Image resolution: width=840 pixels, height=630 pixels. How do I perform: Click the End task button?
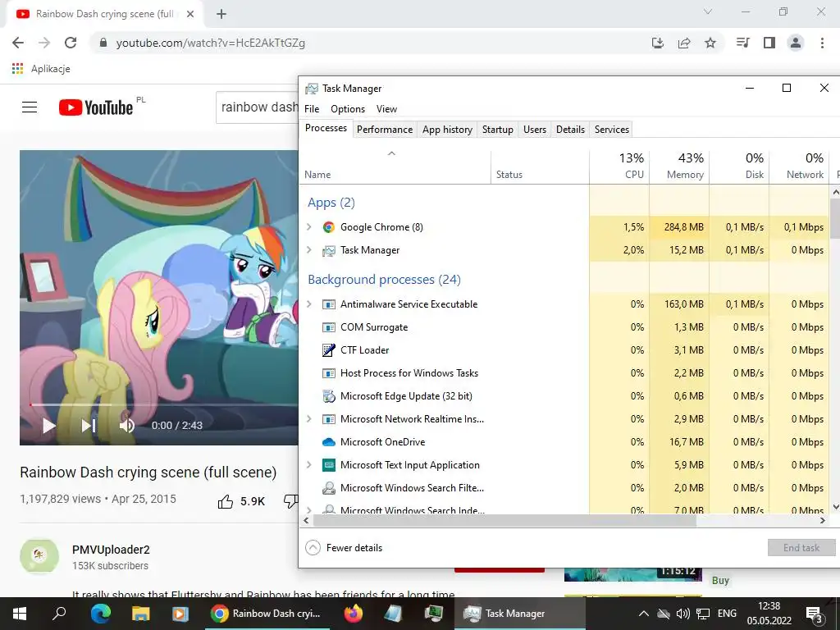click(x=801, y=547)
